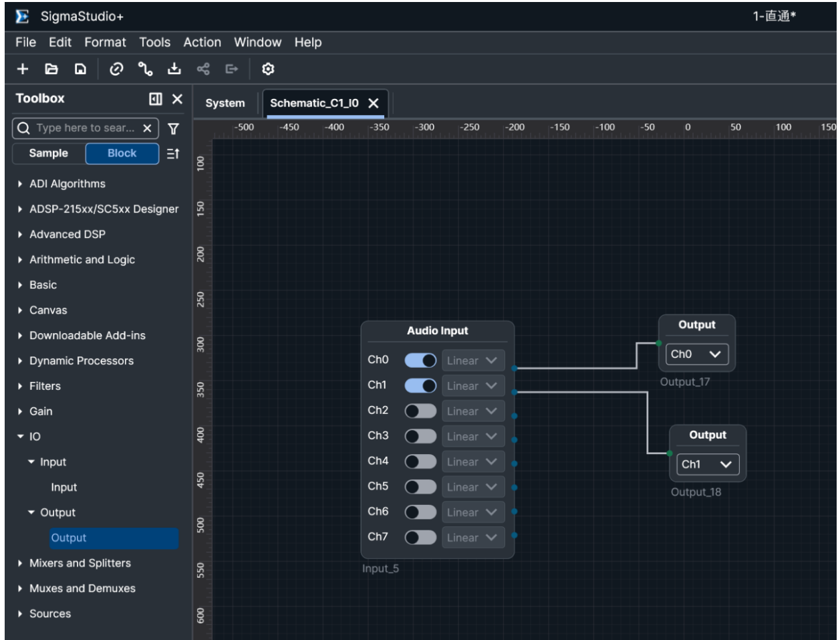Screen dimensions: 840x640
Task: Click the input pin of Output_18 block
Action: tap(670, 453)
